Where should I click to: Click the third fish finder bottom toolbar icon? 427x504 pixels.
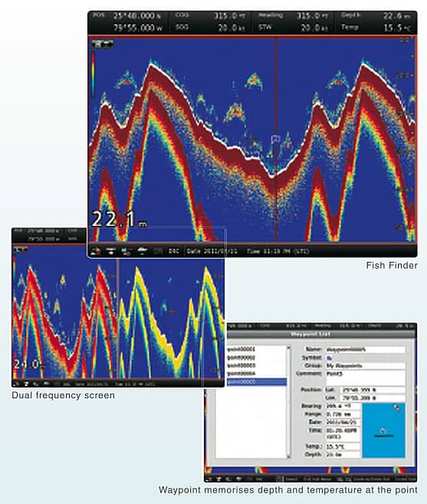[x=126, y=250]
